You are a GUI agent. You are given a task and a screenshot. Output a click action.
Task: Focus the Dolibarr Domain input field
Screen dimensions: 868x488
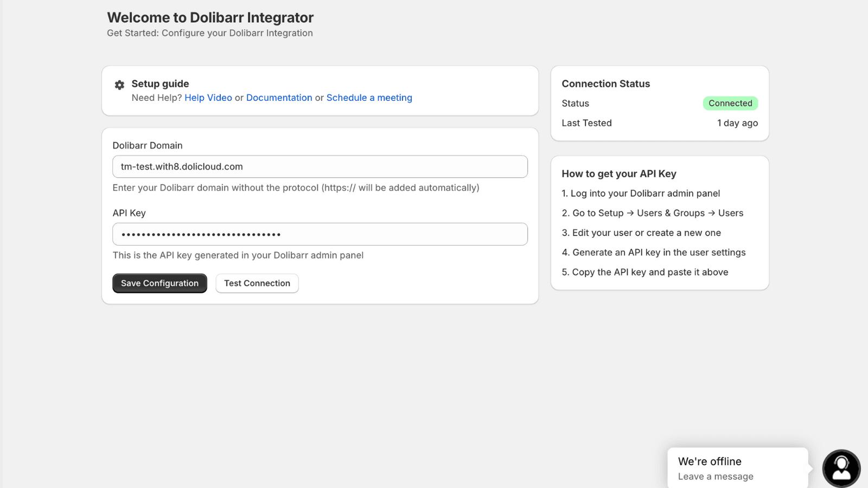320,166
